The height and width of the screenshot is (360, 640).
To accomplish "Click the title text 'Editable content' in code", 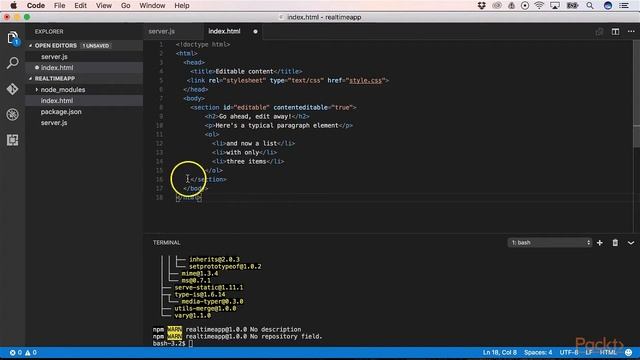I will pyautogui.click(x=244, y=71).
